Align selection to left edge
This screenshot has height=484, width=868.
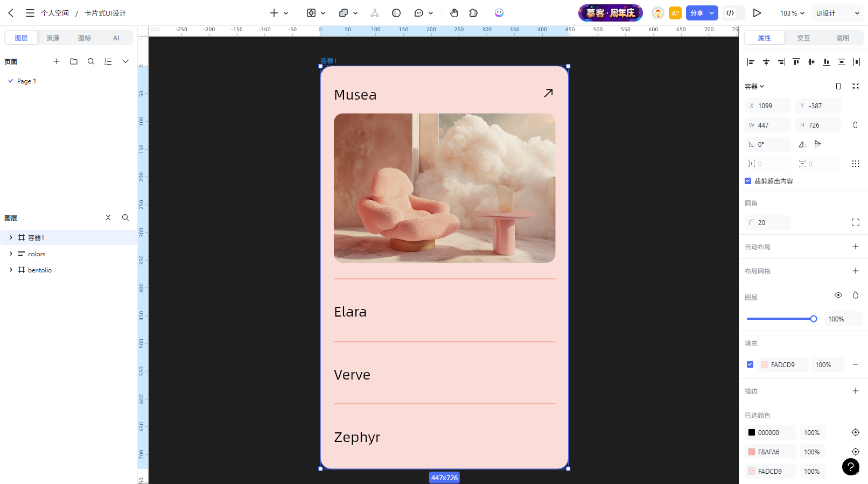click(x=751, y=62)
